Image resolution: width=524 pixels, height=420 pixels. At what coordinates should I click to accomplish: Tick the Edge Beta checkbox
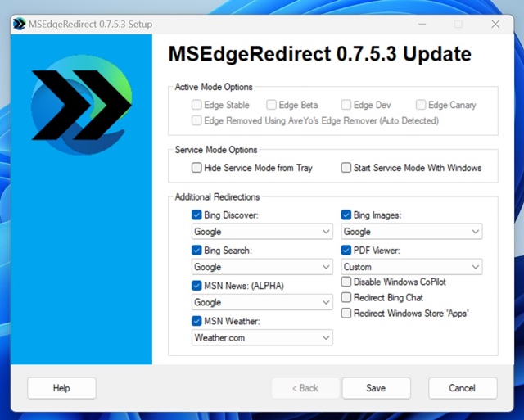[271, 105]
